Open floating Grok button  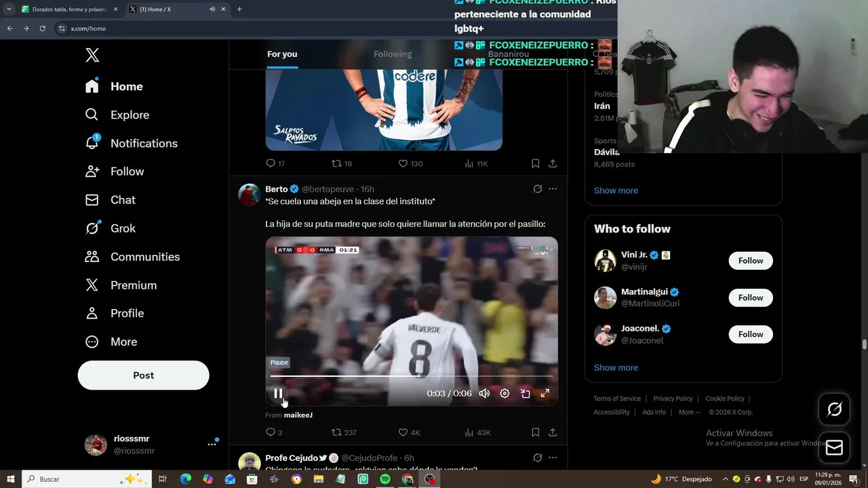point(834,409)
